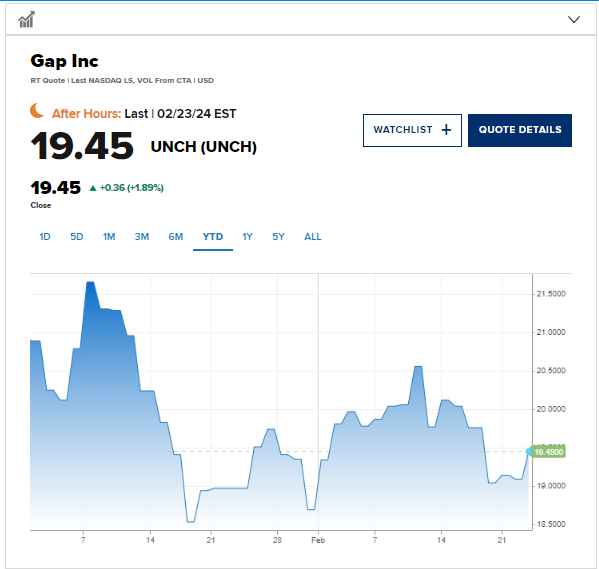Click the chart icon in the widget header
The image size is (599, 569).
pyautogui.click(x=26, y=19)
